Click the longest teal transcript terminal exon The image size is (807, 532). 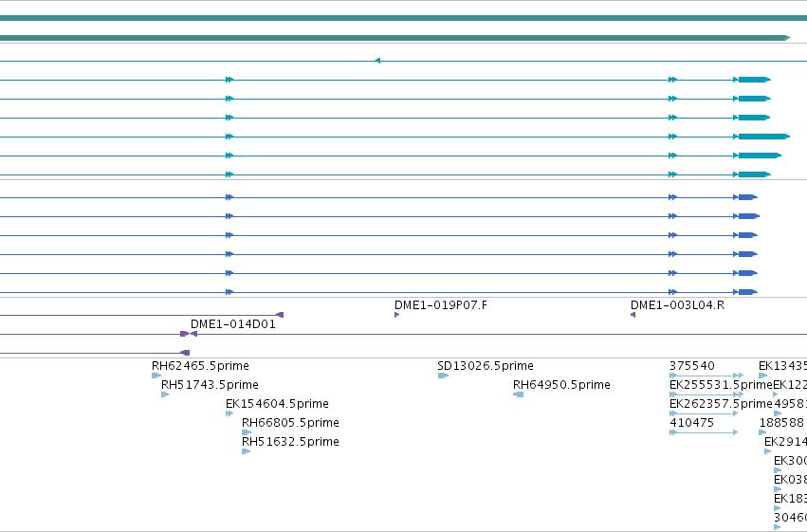tap(764, 137)
